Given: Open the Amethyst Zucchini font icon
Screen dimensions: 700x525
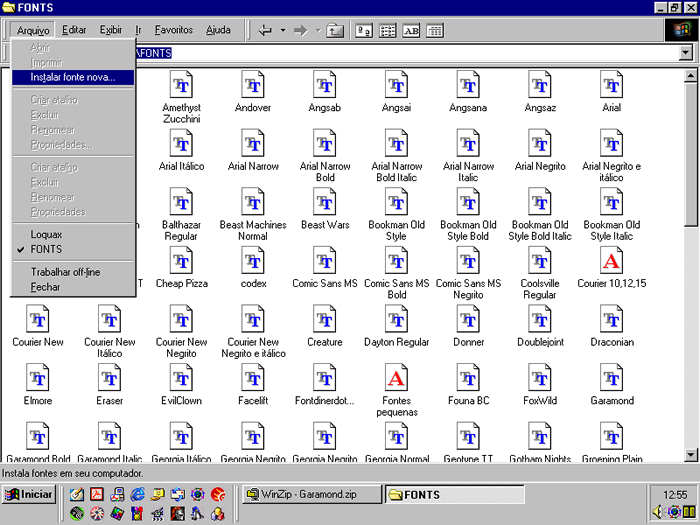Looking at the screenshot, I should [x=181, y=85].
